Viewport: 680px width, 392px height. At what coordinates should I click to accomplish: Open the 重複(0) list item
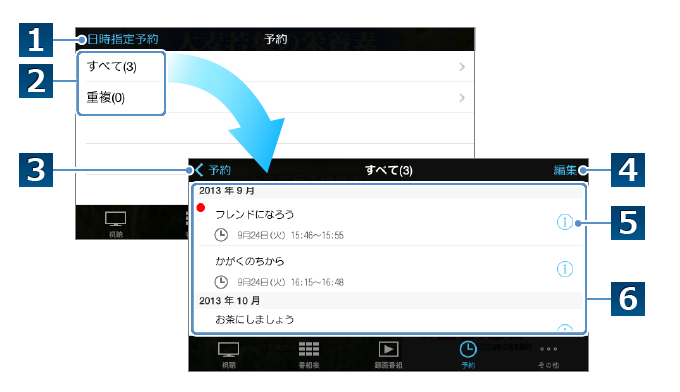275,98
